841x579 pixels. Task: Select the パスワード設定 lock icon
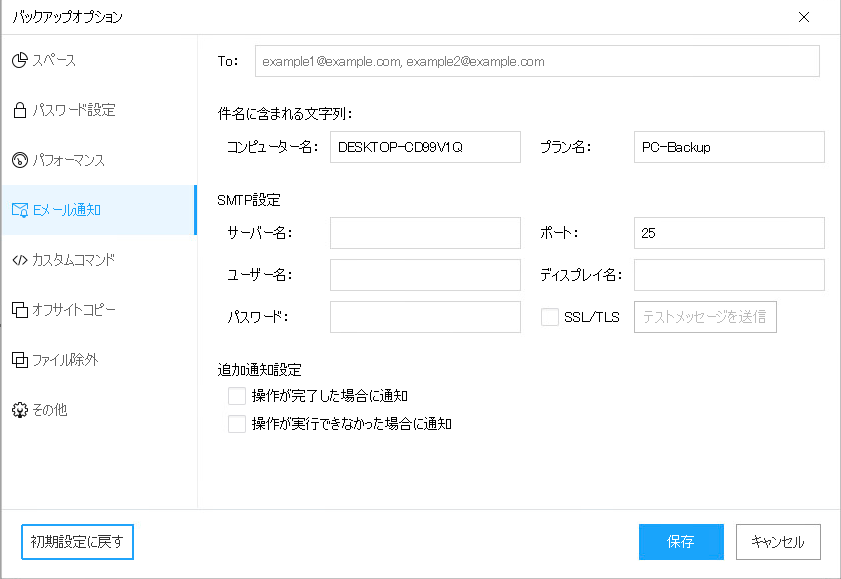tap(20, 110)
